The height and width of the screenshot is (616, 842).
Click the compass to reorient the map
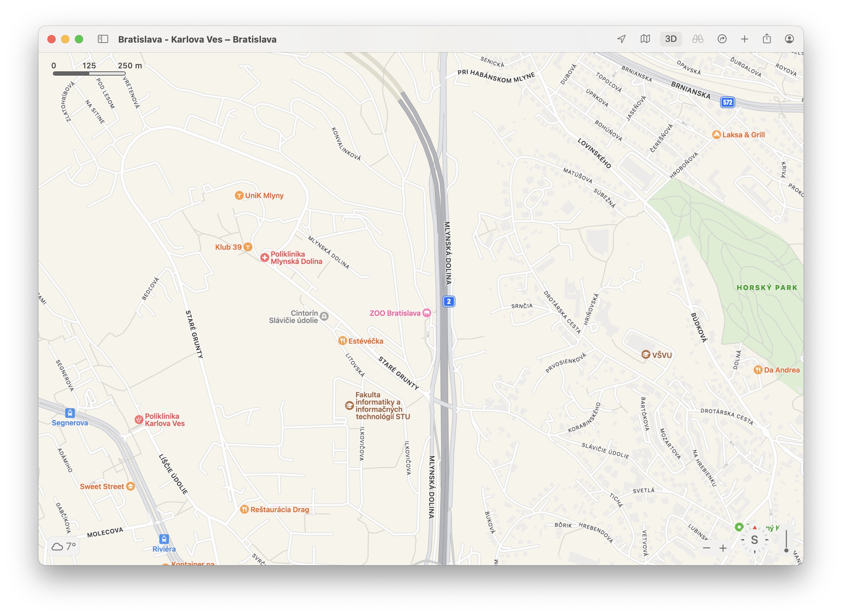(754, 540)
